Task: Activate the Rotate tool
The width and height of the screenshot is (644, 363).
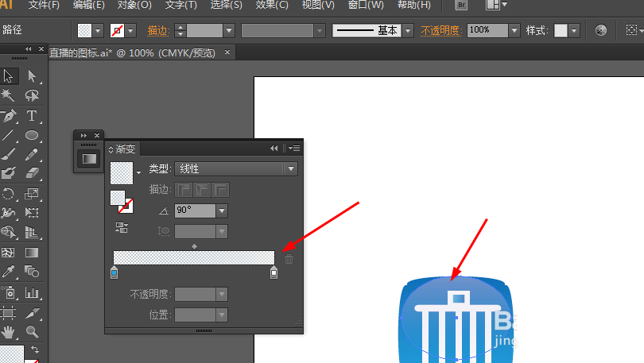Action: click(x=8, y=193)
